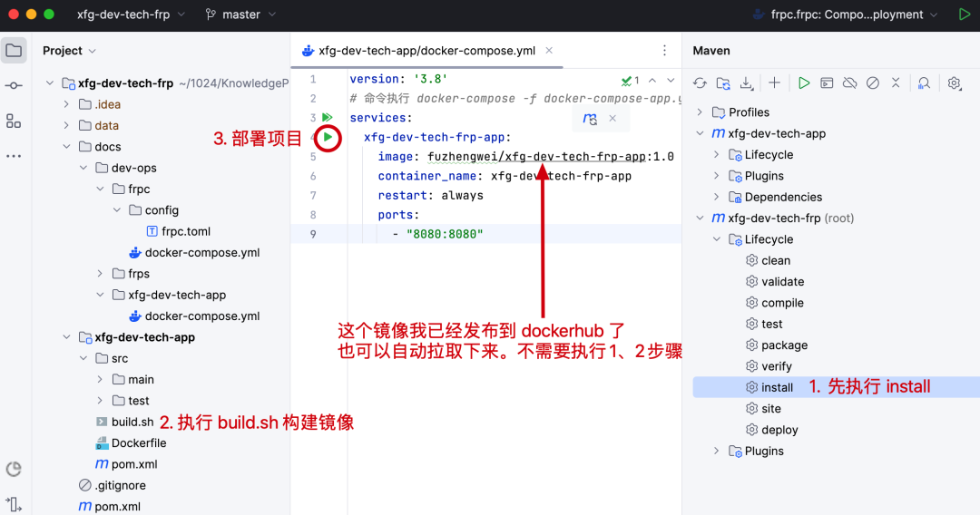
Task: Expand the Maven Dependencies node
Action: pyautogui.click(x=717, y=198)
